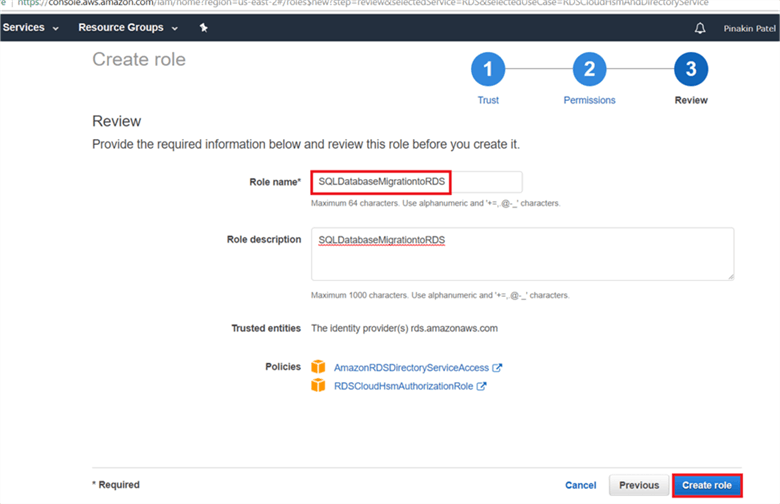Click the Create role page heading

tap(139, 59)
